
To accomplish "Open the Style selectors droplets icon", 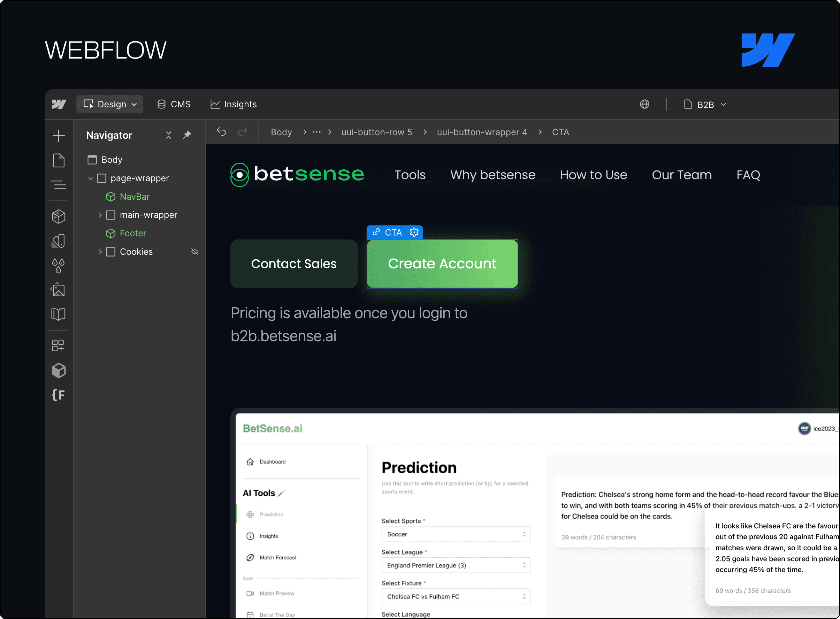I will 59,266.
